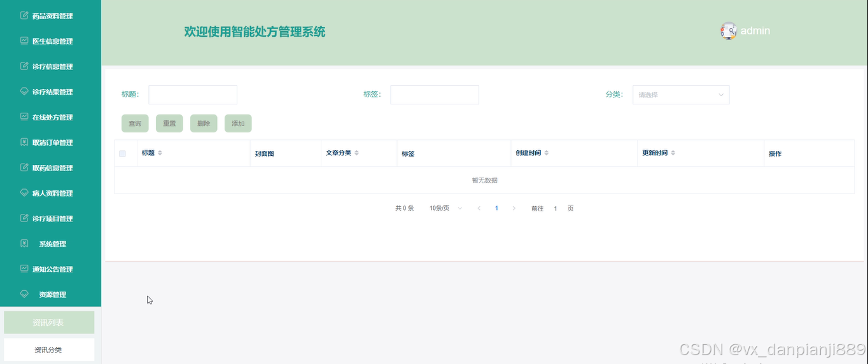Focus the 标题 search input field

click(x=193, y=95)
